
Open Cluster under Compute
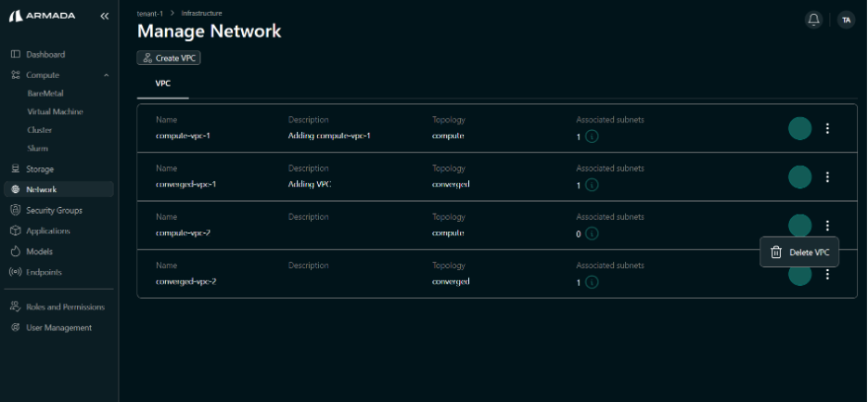click(x=39, y=130)
